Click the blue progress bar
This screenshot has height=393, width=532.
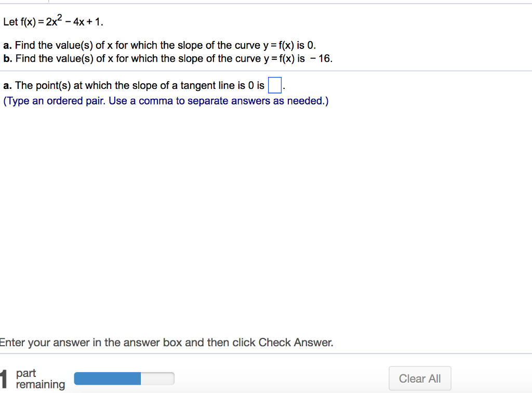coord(107,378)
